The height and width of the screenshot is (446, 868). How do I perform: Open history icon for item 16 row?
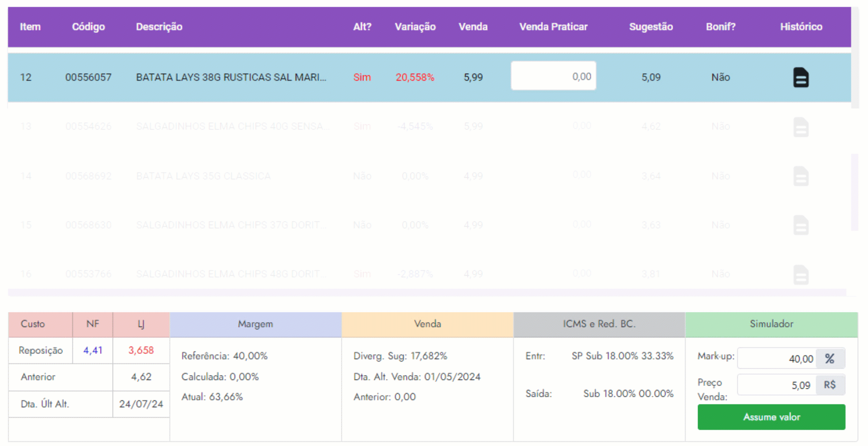pos(801,274)
